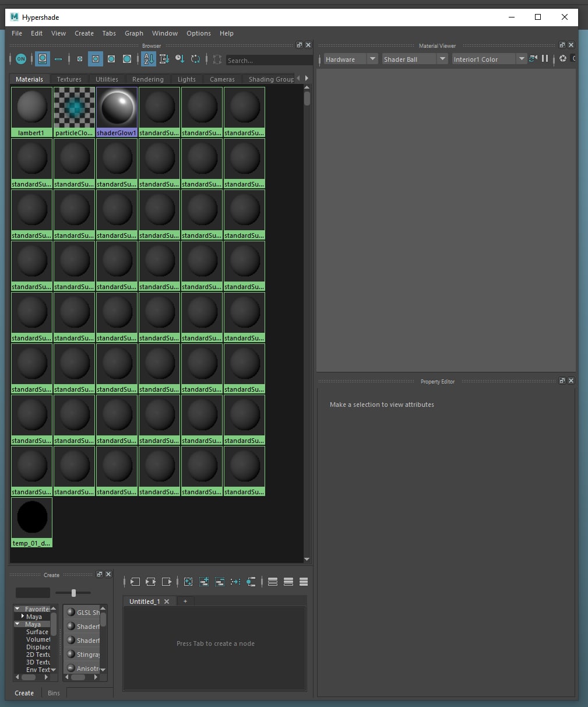Image resolution: width=588 pixels, height=707 pixels.
Task: Click the Material Viewer render settings icon
Action: [x=562, y=59]
